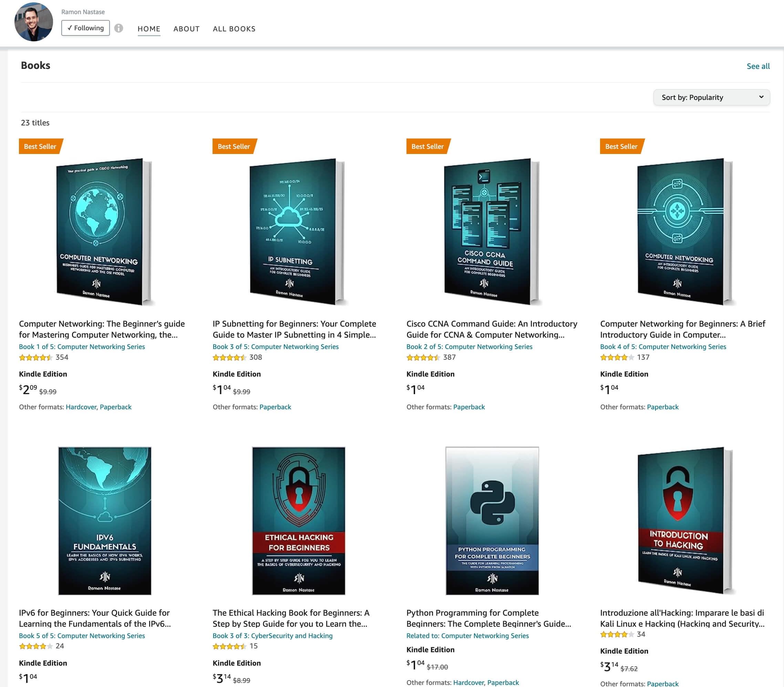Click star rating of IP Subnetting book
Viewport: 784px width, 687px height.
click(229, 357)
